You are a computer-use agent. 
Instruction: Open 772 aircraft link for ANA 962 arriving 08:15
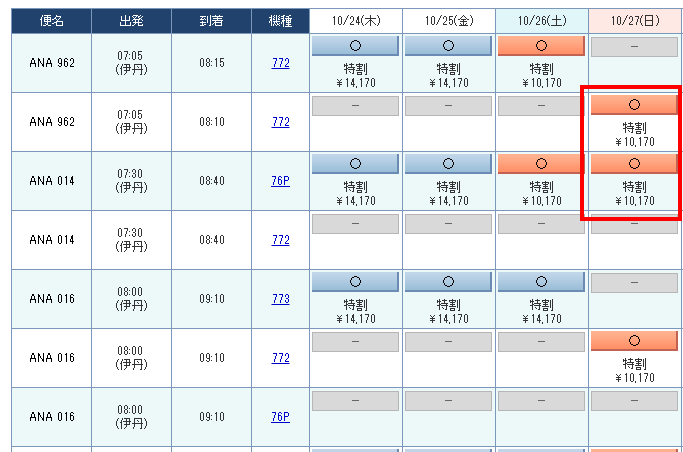281,63
